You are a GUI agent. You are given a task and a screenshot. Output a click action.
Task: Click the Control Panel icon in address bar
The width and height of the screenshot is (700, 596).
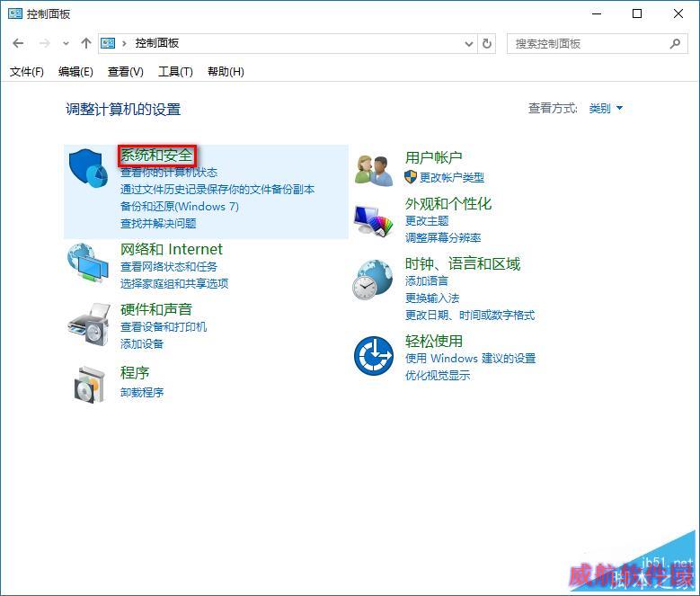pyautogui.click(x=108, y=43)
